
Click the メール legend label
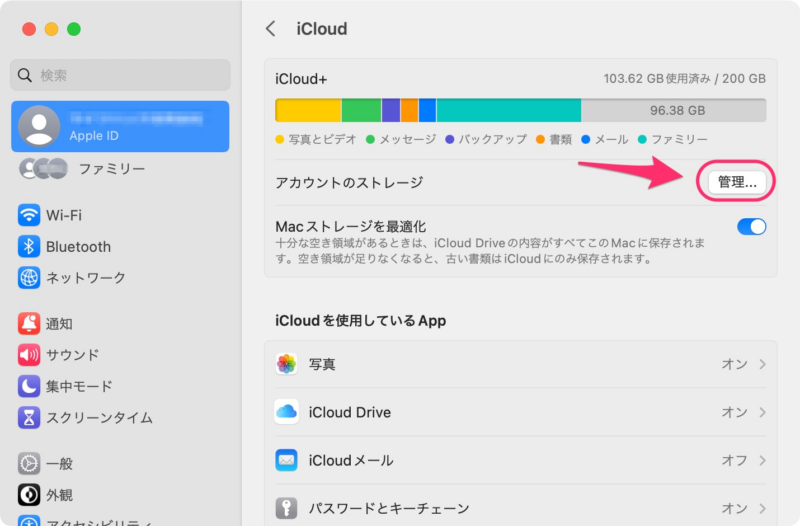(x=611, y=139)
